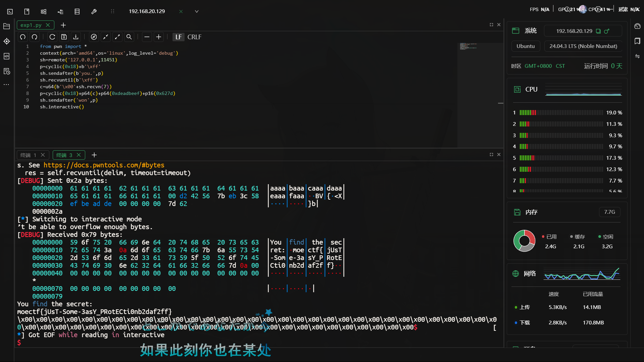
Task: Open the wrench tools icon at the top
Action: 94,11
